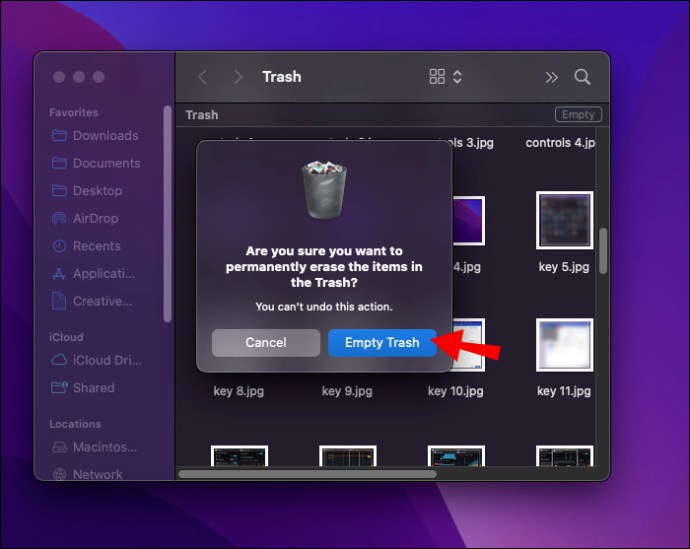Click the Favorites section header

(x=73, y=113)
